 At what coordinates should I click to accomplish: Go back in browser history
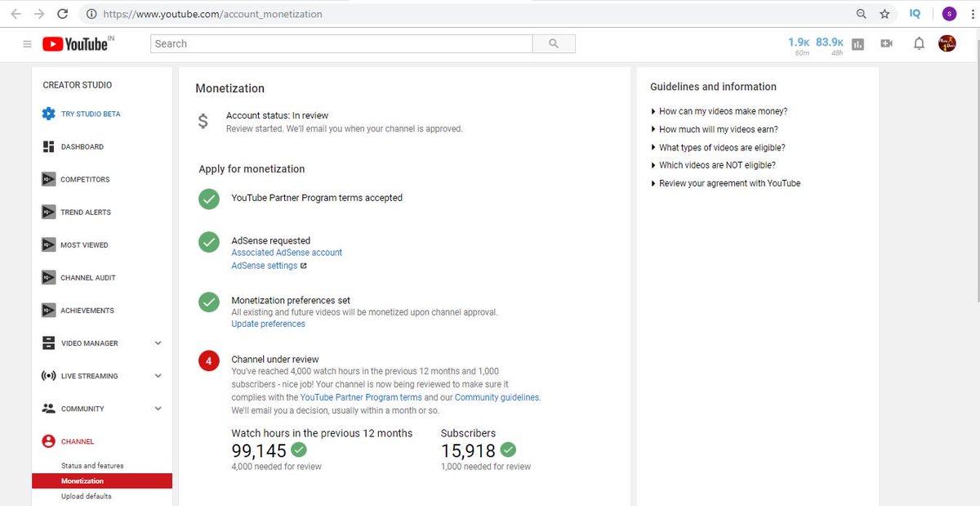(16, 14)
